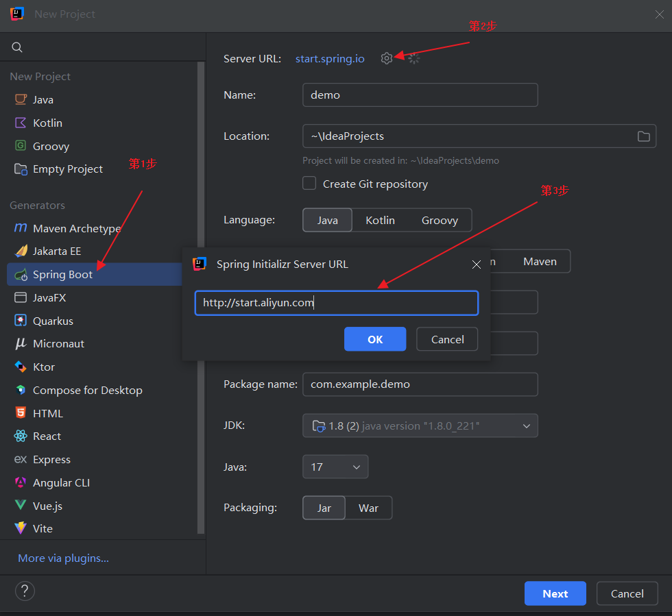
Task: Click OK in the Server URL dialog
Action: click(x=375, y=339)
